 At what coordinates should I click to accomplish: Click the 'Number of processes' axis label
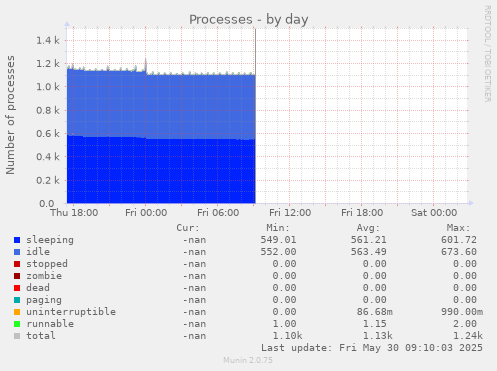[x=10, y=115]
